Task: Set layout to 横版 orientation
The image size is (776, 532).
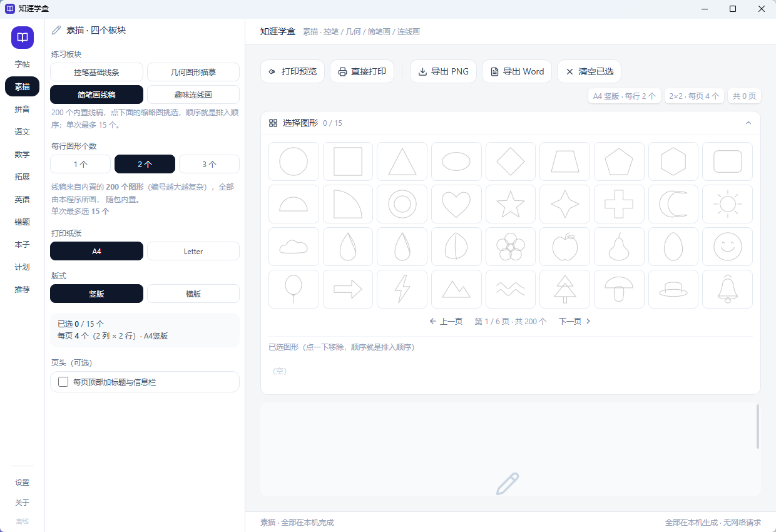Action: point(193,294)
